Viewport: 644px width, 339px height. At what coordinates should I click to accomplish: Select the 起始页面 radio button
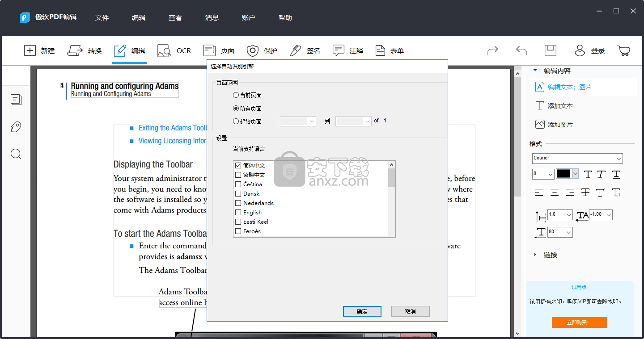236,121
